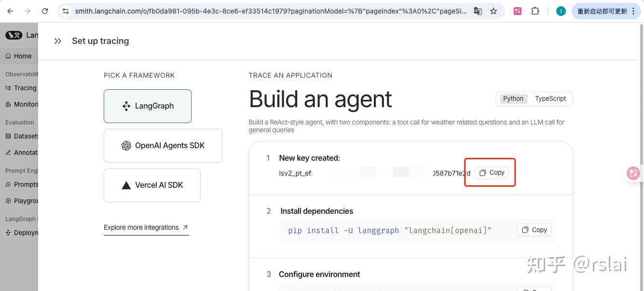Click the LangChain logo in sidebar

tap(14, 35)
